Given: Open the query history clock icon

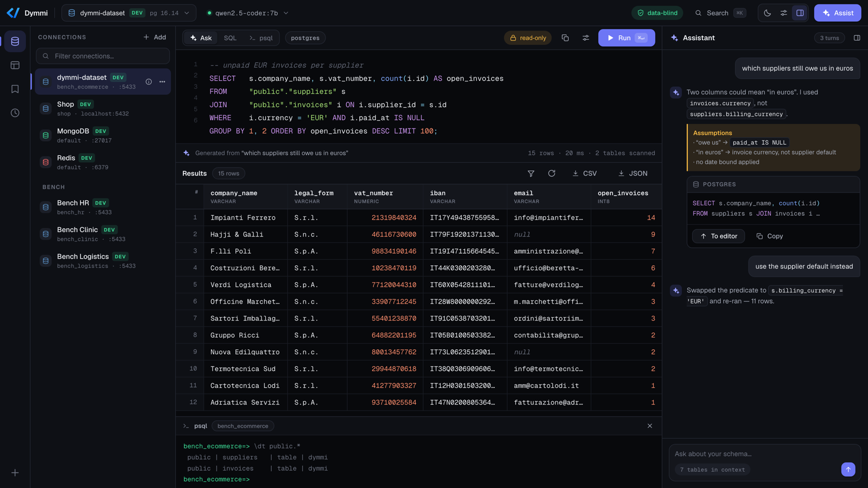Looking at the screenshot, I should point(15,113).
